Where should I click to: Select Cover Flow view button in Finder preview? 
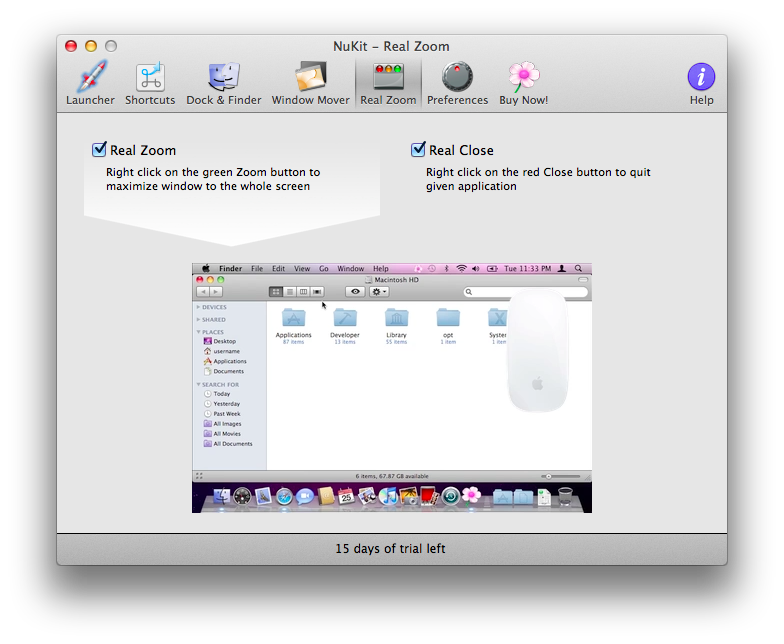317,292
